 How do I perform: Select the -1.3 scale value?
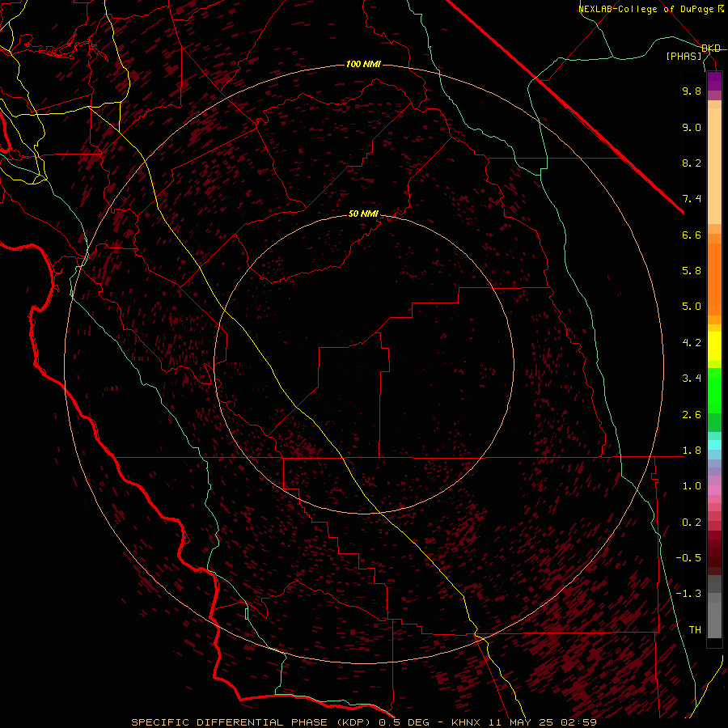coord(688,594)
